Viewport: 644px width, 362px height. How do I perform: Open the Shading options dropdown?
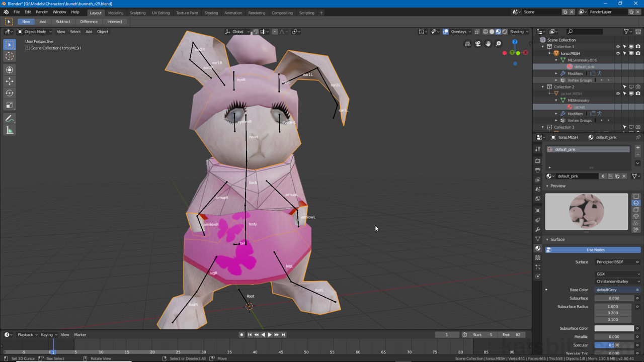pos(519,32)
